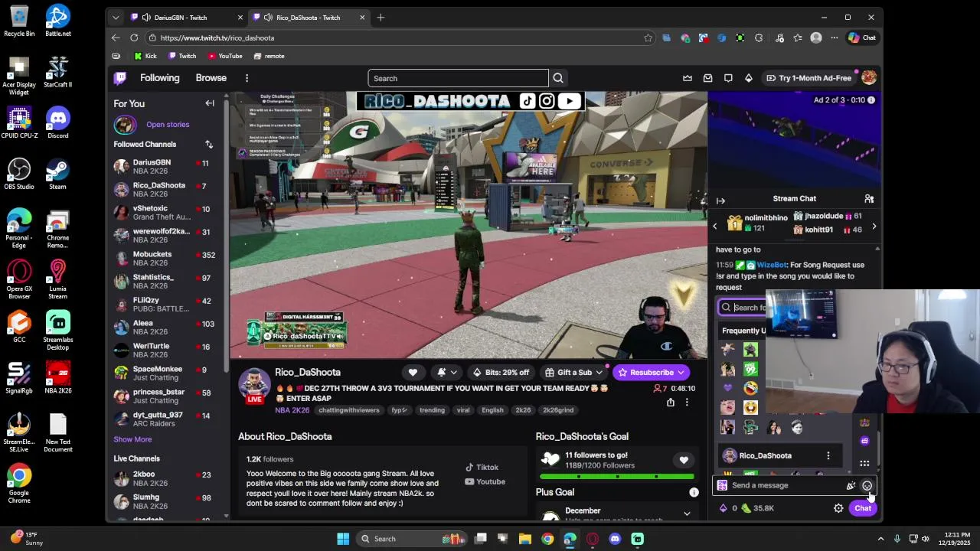
Task: Click the Instagram icon in stream banner
Action: pos(547,101)
